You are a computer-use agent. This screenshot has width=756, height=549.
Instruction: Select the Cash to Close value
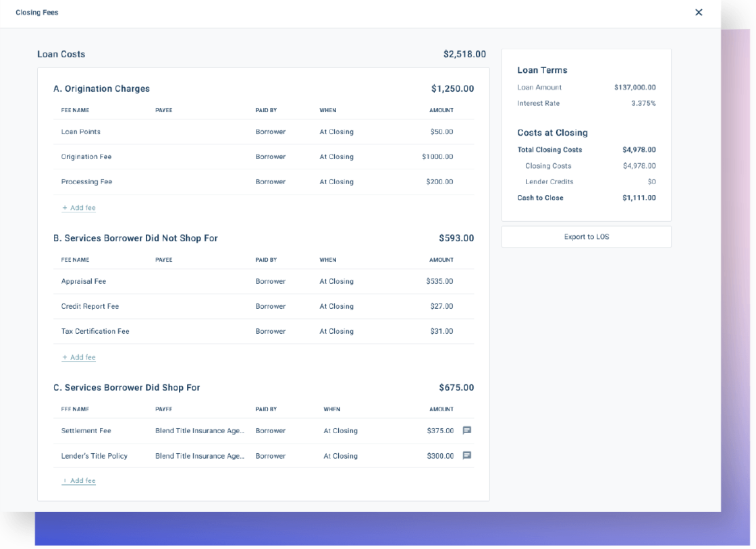tap(641, 198)
